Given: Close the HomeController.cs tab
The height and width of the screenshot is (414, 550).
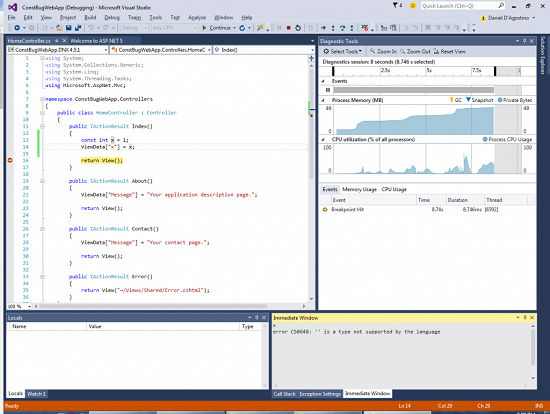Looking at the screenshot, I should (64, 41).
